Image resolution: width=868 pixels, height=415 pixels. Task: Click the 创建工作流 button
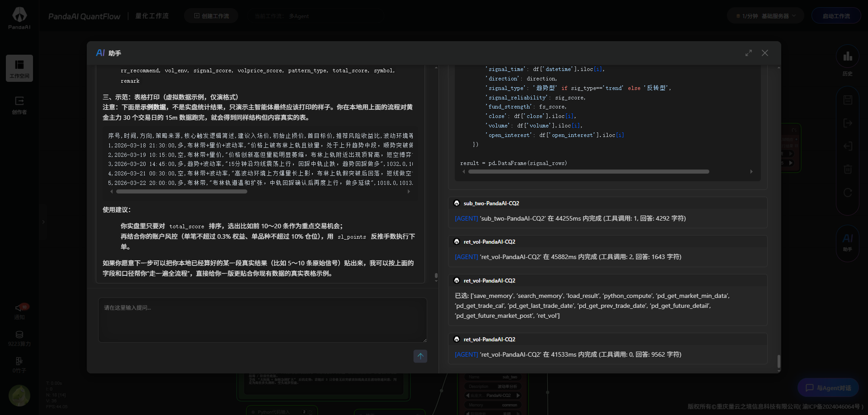pyautogui.click(x=211, y=16)
